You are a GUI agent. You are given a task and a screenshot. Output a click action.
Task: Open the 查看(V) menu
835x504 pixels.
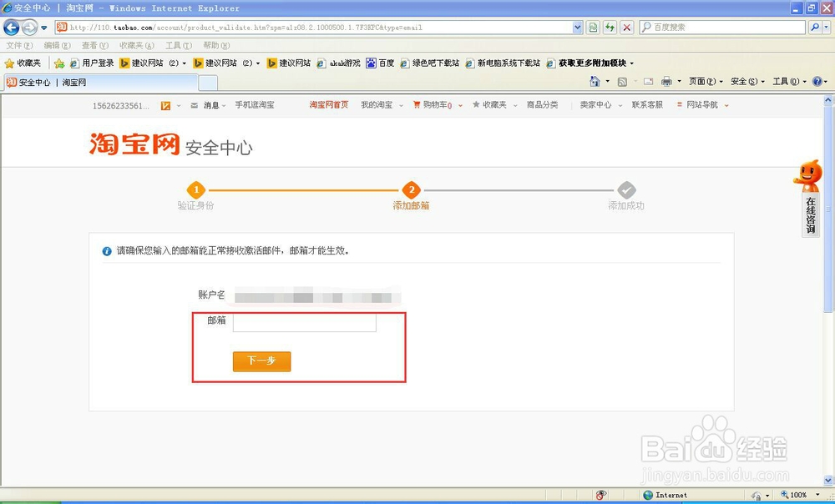pos(95,46)
